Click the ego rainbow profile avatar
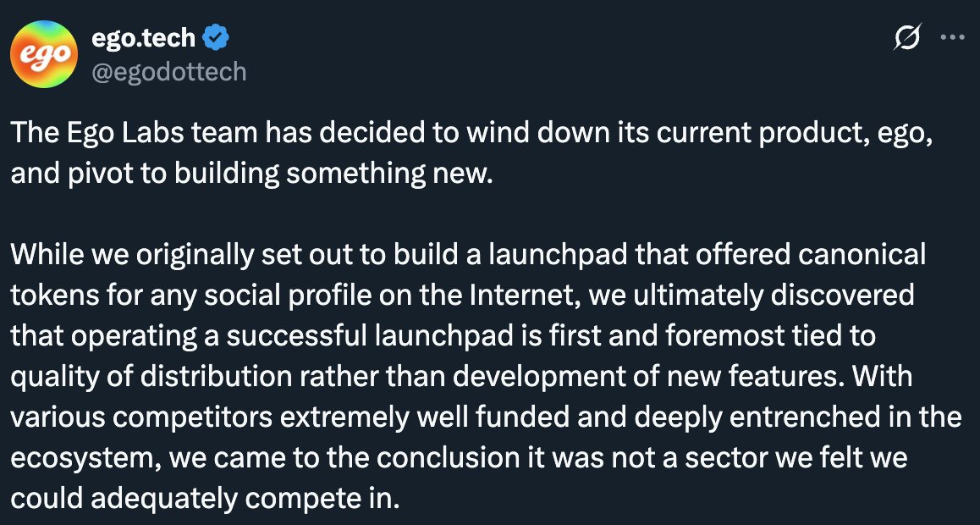This screenshot has width=980, height=525. pyautogui.click(x=45, y=55)
